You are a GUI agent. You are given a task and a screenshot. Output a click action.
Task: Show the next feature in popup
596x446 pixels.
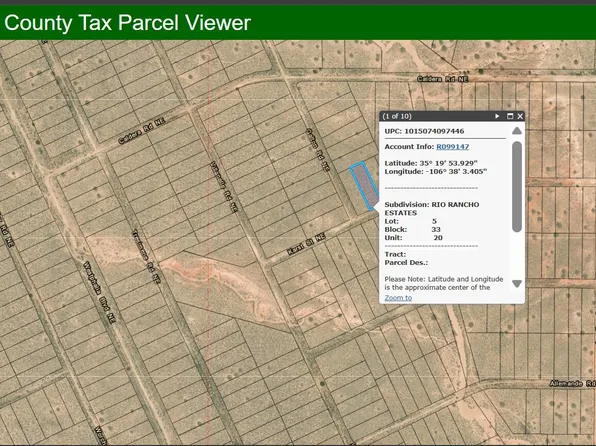[497, 116]
